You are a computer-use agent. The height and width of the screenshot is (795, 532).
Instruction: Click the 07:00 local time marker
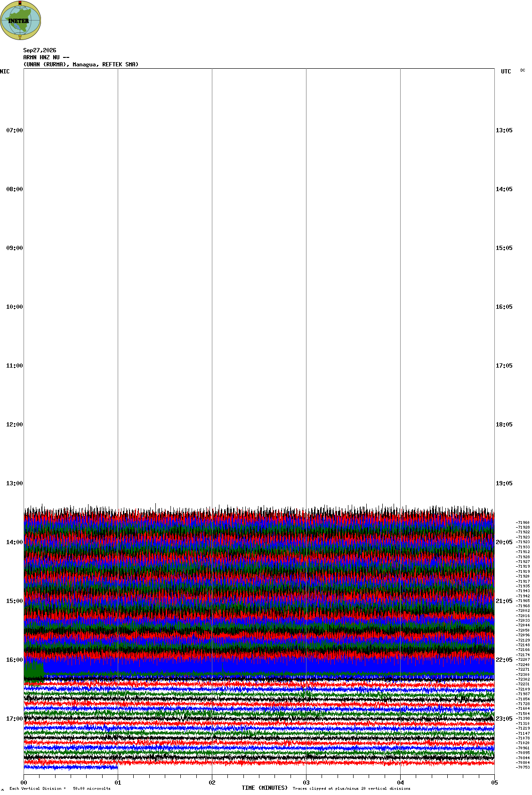point(15,130)
